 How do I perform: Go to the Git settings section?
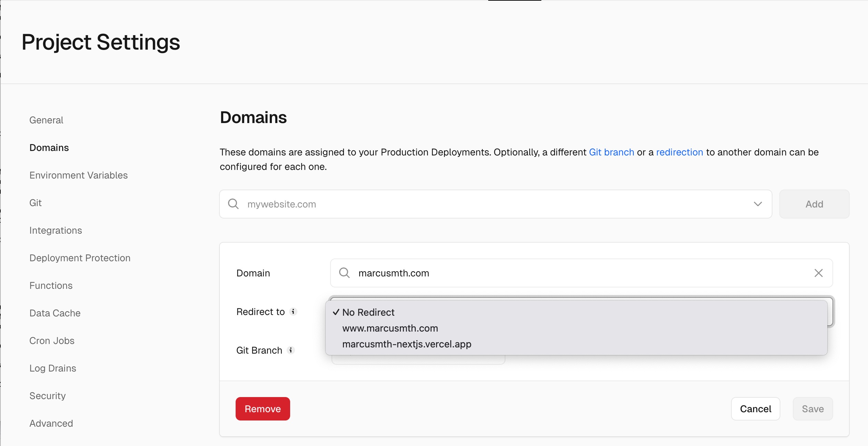(x=36, y=203)
